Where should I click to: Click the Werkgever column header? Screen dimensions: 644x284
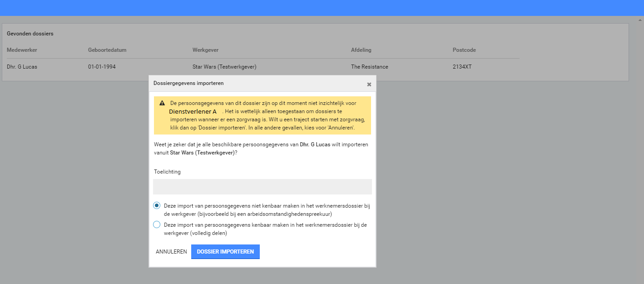point(205,50)
